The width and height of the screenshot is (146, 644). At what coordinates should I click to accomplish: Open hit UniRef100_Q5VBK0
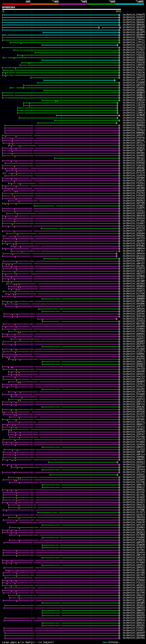(134, 35)
